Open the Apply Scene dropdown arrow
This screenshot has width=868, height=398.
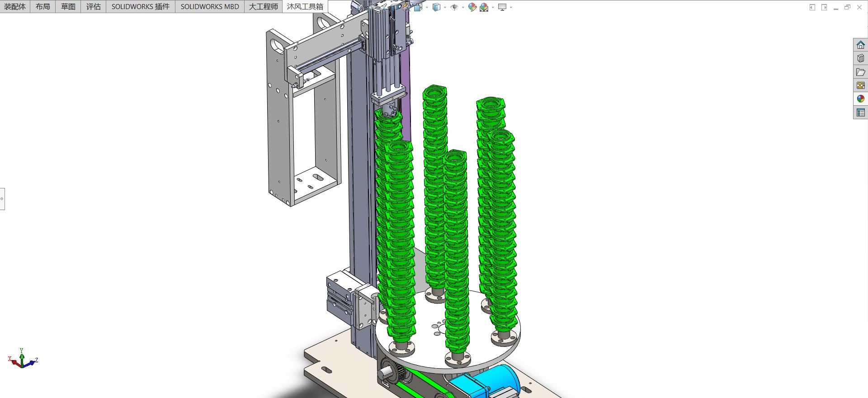point(493,7)
